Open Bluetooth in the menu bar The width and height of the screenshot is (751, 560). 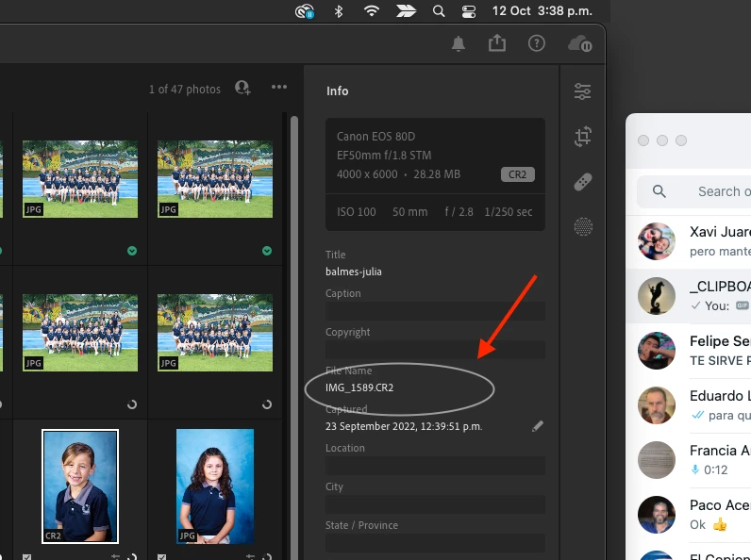point(339,10)
